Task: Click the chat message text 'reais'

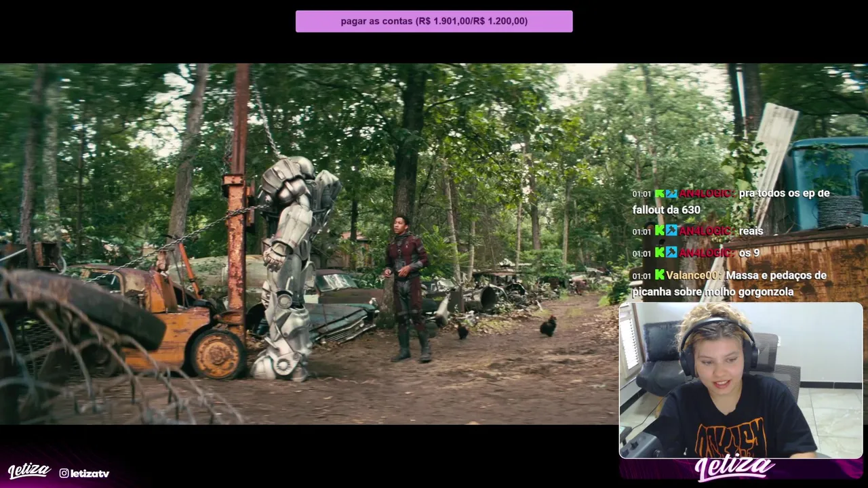Action: 751,231
